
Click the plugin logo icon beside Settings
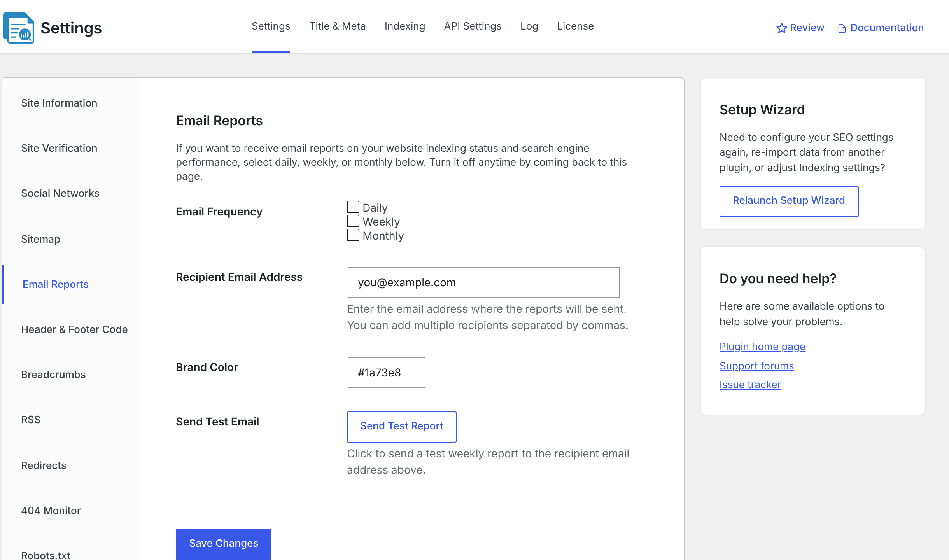pyautogui.click(x=19, y=28)
